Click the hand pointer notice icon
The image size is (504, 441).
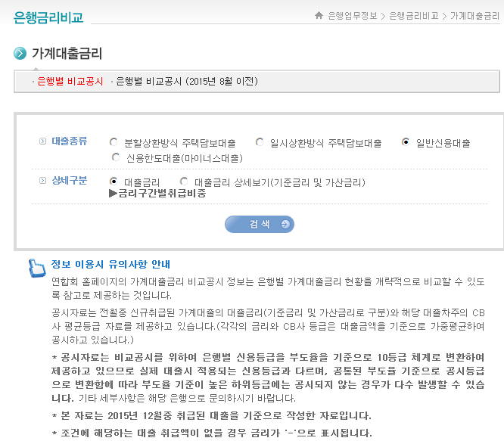(37, 268)
